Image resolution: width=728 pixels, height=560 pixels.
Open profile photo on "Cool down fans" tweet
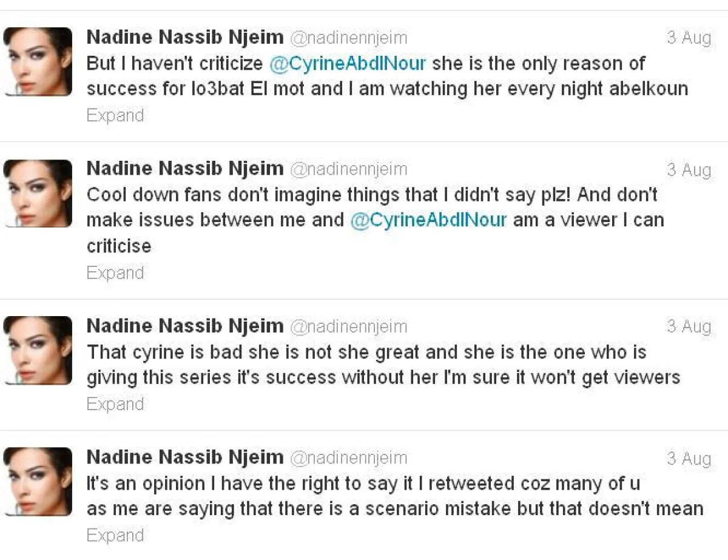tap(38, 194)
